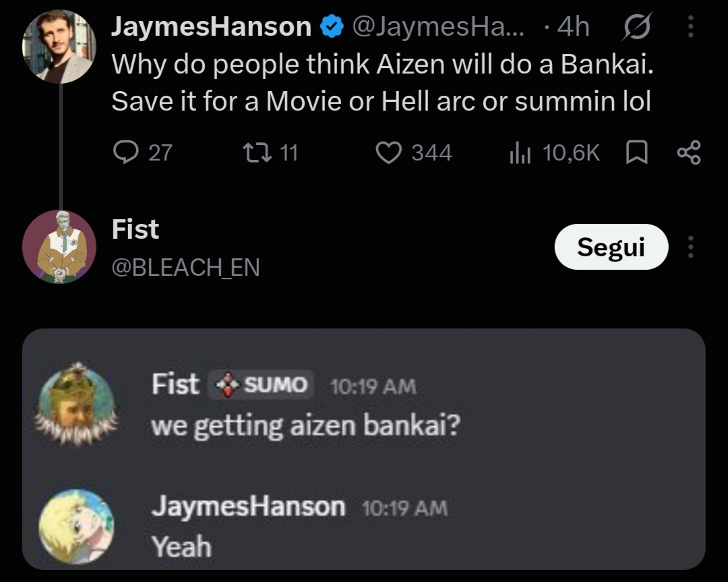Open the @JaymesHa... handle link
This screenshot has width=728, height=582.
pos(438,27)
